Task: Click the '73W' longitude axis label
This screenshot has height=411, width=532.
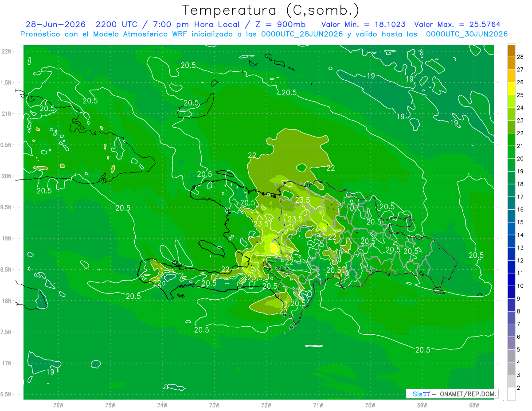Action: (x=214, y=405)
